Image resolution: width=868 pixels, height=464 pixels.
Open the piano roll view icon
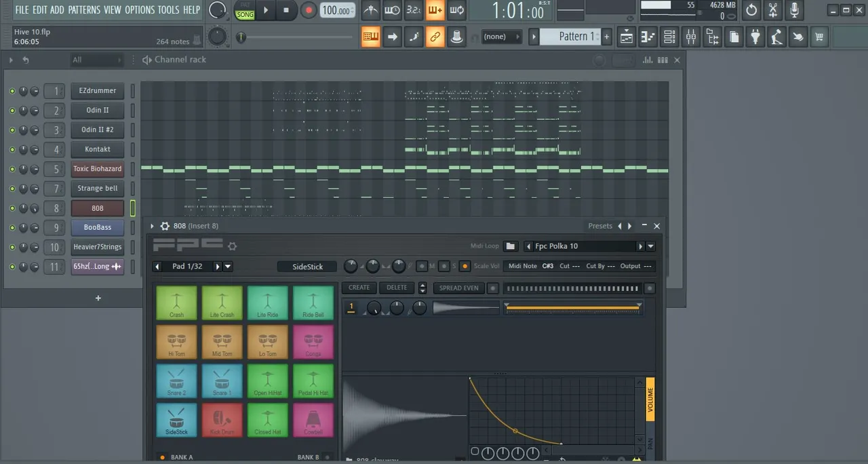pyautogui.click(x=648, y=37)
